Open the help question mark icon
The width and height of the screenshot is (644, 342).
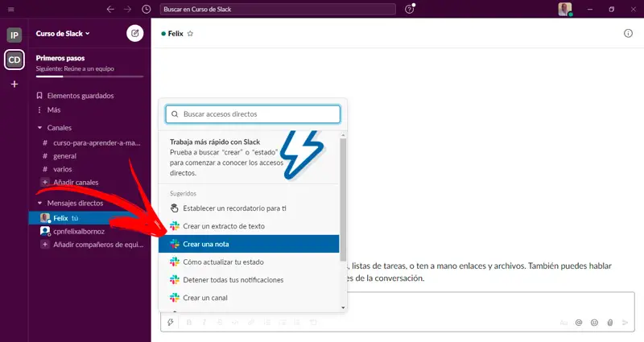[410, 9]
